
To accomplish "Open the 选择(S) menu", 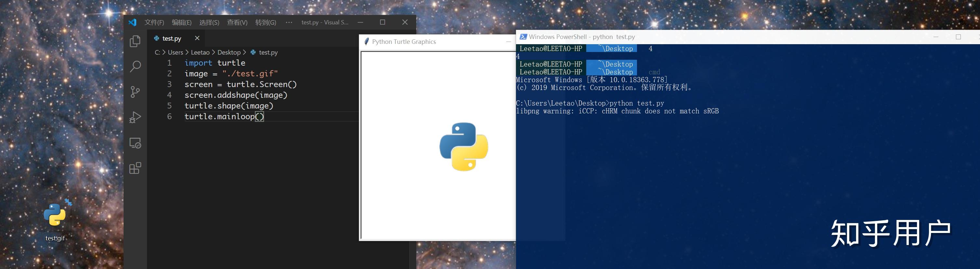I will [209, 22].
